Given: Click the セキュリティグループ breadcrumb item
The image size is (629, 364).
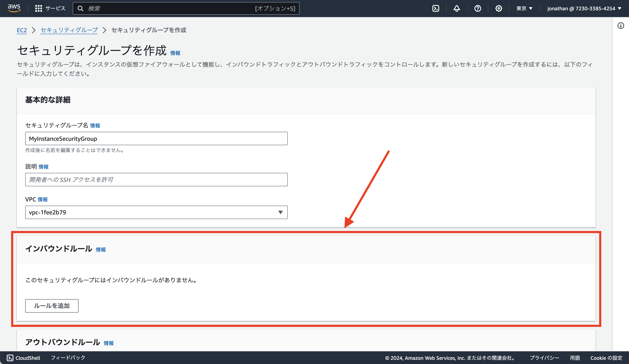Looking at the screenshot, I should tap(69, 30).
